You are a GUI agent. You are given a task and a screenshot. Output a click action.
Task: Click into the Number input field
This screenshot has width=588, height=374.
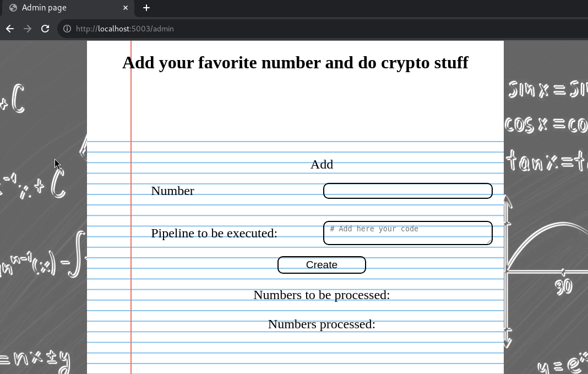pos(407,191)
